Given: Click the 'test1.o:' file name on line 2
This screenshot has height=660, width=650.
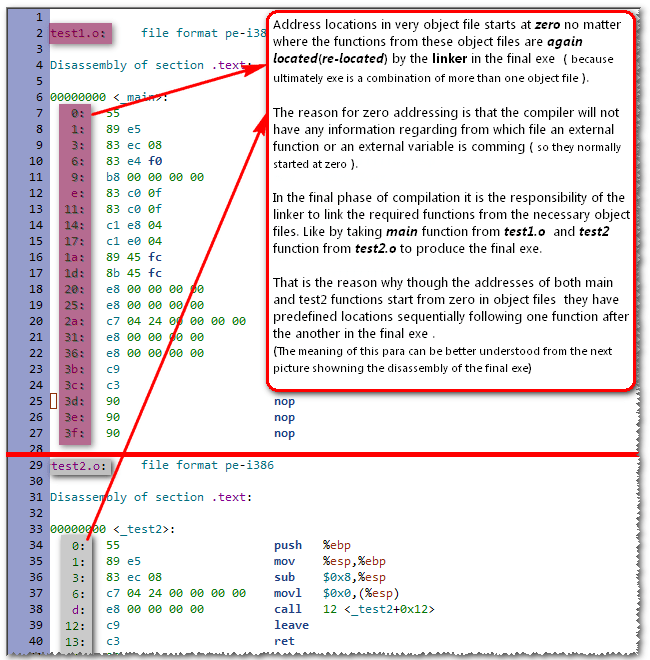Looking at the screenshot, I should click(78, 33).
